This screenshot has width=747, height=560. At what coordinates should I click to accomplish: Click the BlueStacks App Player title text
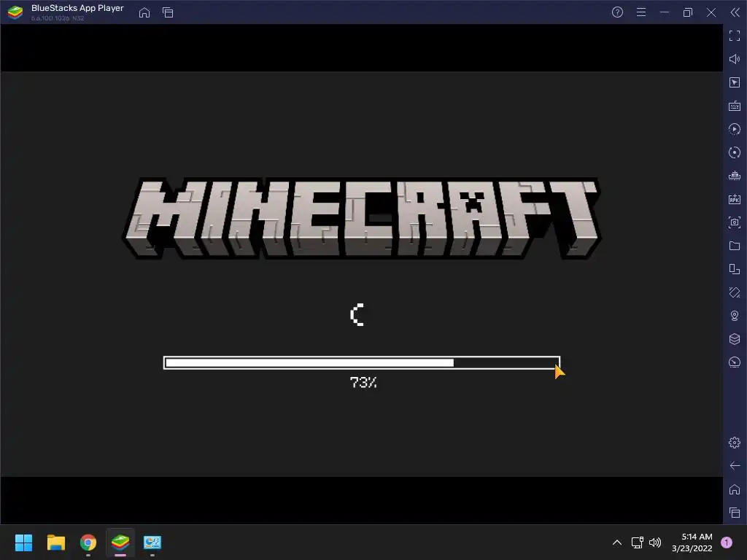pyautogui.click(x=77, y=8)
